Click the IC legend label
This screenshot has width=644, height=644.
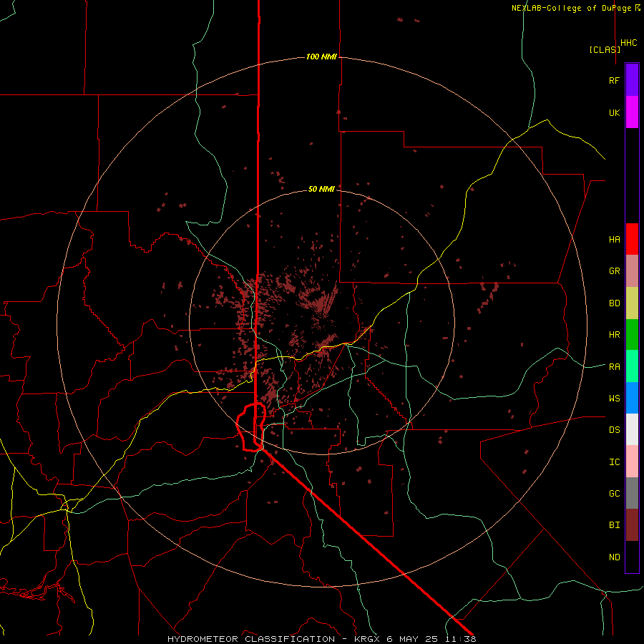614,462
